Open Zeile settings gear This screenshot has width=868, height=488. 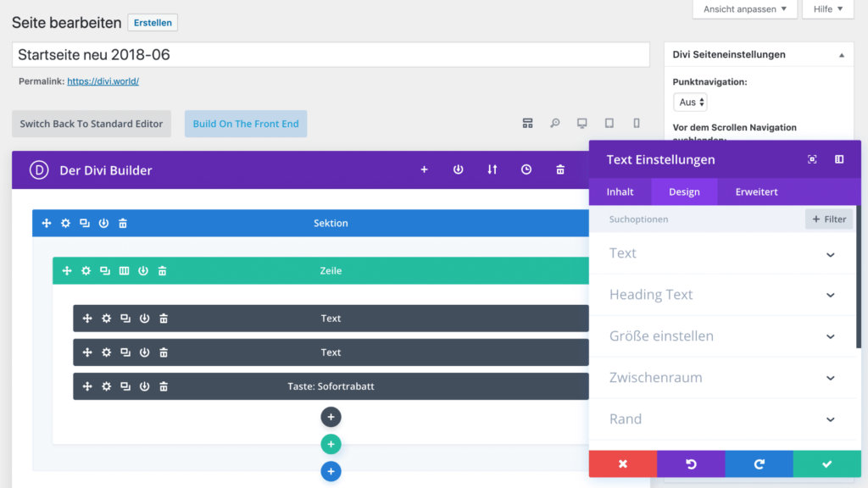pyautogui.click(x=86, y=270)
